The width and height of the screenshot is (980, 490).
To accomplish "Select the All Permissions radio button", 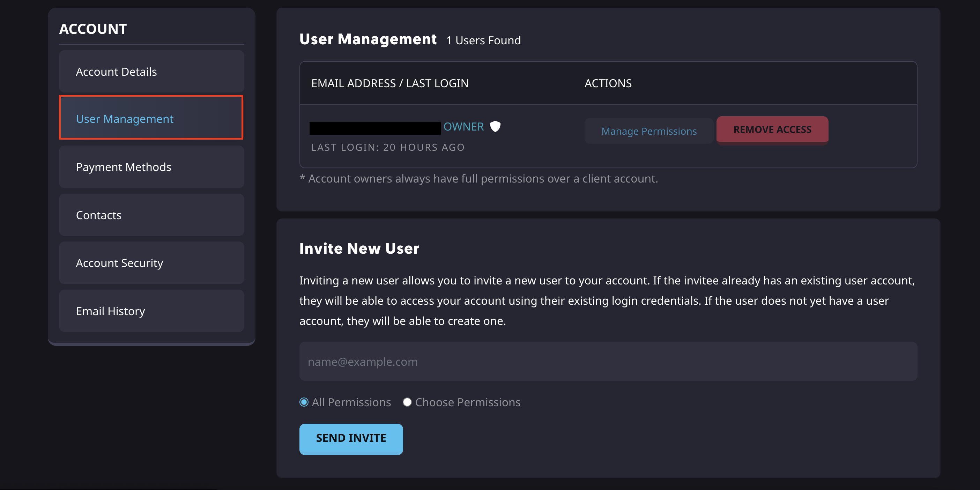I will click(x=304, y=402).
